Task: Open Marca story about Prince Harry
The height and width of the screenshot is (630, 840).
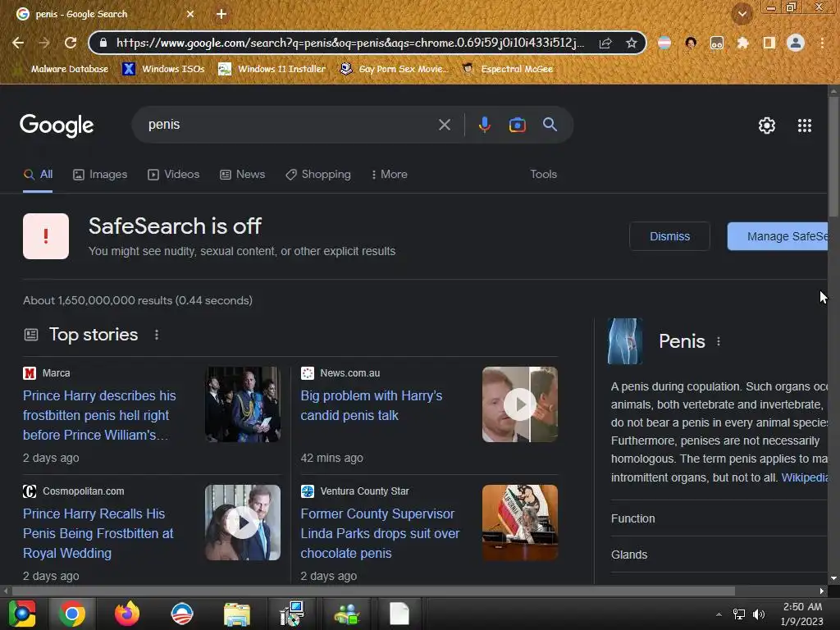Action: tap(99, 415)
